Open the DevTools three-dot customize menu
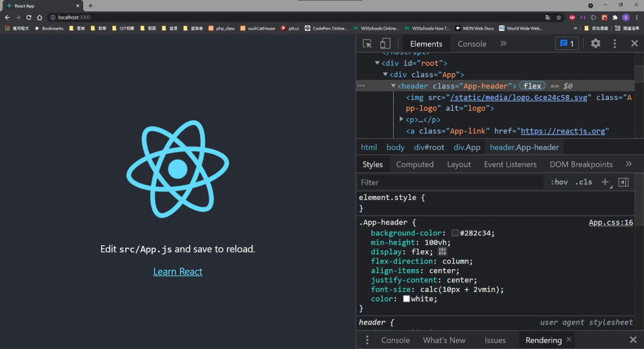Screen dimensions: 644x349 pyautogui.click(x=614, y=43)
